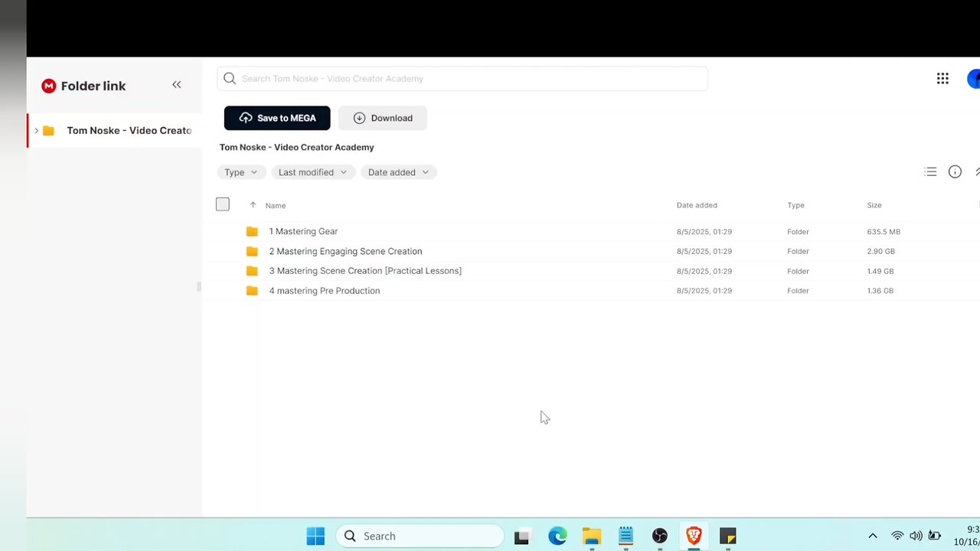Click the volume speaker icon
The width and height of the screenshot is (980, 551).
916,536
